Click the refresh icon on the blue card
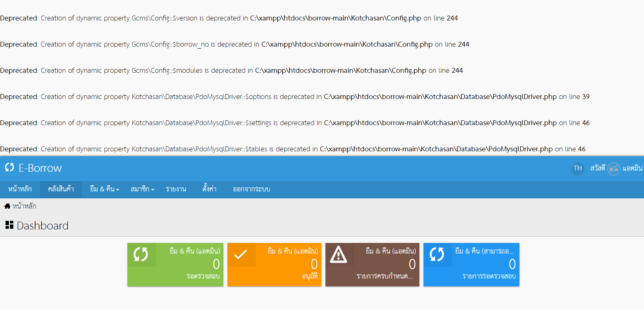Viewport: 644px width, 310px height. click(x=437, y=254)
